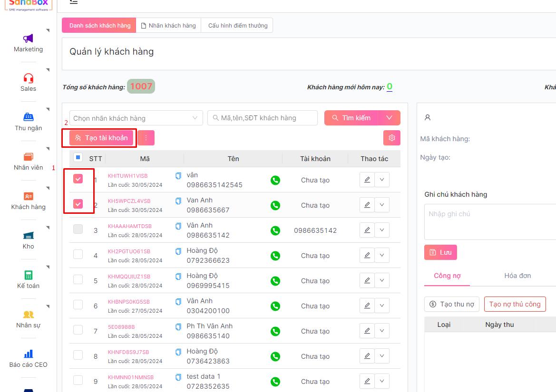Viewport: 556px width, 392px height.
Task: Check the box for row 4 Hoàng Độ
Action: tap(78, 254)
